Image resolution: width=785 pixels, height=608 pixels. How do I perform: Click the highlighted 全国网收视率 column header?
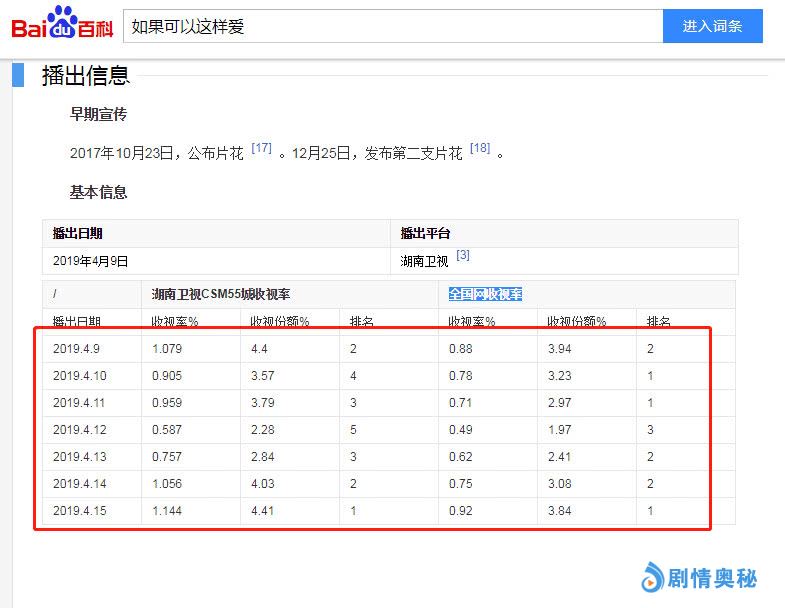[485, 294]
